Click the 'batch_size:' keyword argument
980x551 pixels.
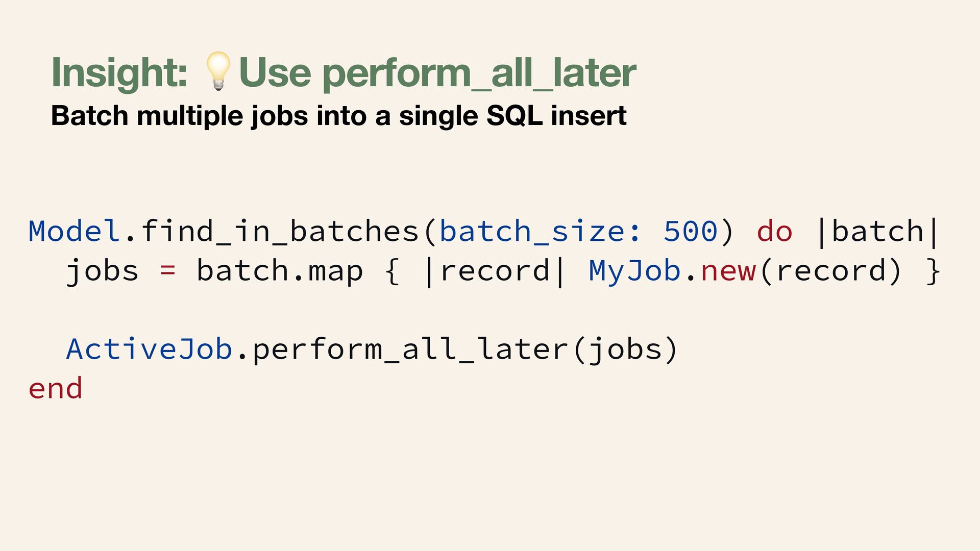tap(540, 232)
